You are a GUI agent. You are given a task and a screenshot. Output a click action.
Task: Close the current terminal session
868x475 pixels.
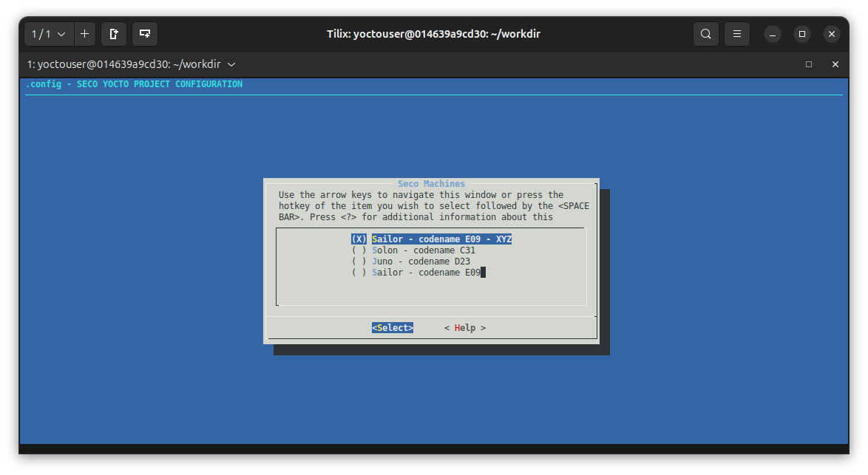pyautogui.click(x=835, y=64)
